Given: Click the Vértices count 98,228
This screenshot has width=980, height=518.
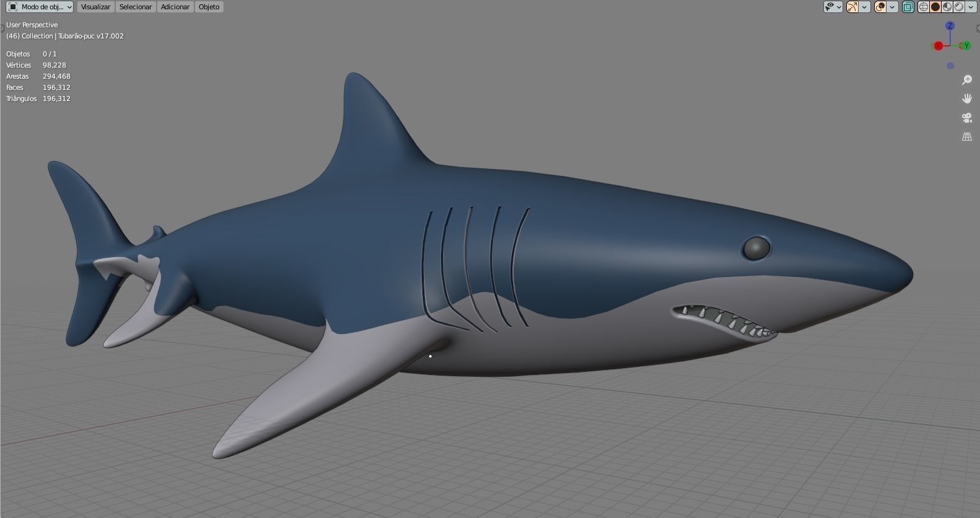Looking at the screenshot, I should [x=54, y=65].
